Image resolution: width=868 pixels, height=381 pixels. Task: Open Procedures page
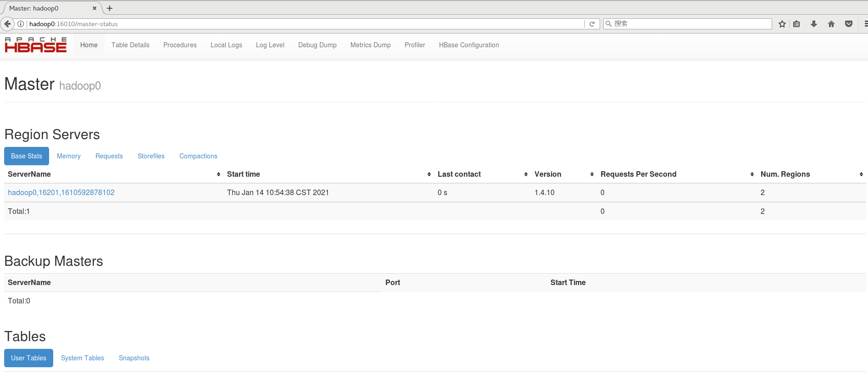pyautogui.click(x=180, y=45)
